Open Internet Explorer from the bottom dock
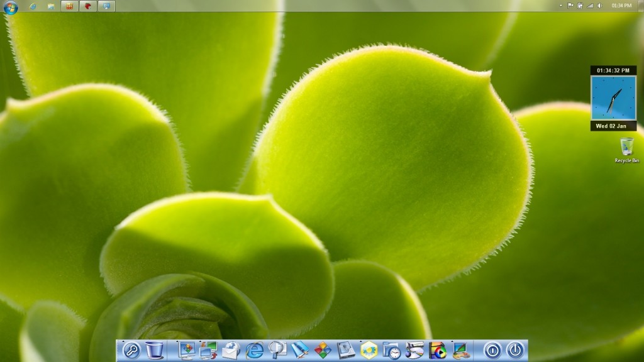 (x=255, y=350)
